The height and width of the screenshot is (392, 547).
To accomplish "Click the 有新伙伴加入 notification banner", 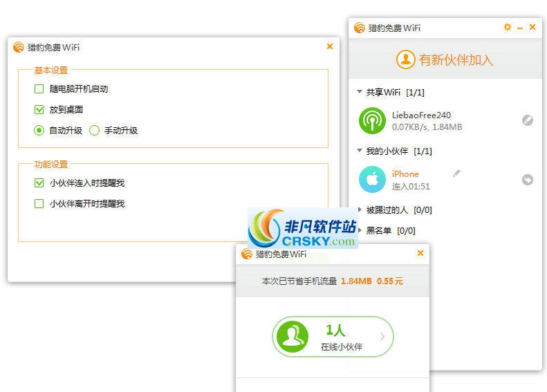I will pos(445,59).
